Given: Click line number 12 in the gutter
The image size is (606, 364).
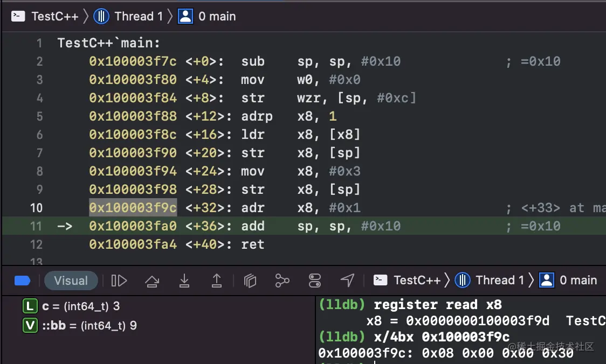Looking at the screenshot, I should (x=36, y=244).
